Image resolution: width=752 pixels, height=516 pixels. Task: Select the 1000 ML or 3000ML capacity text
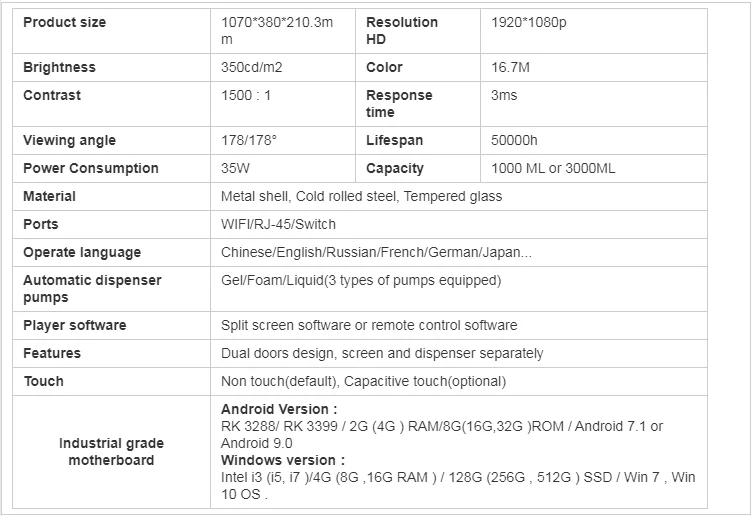click(553, 168)
